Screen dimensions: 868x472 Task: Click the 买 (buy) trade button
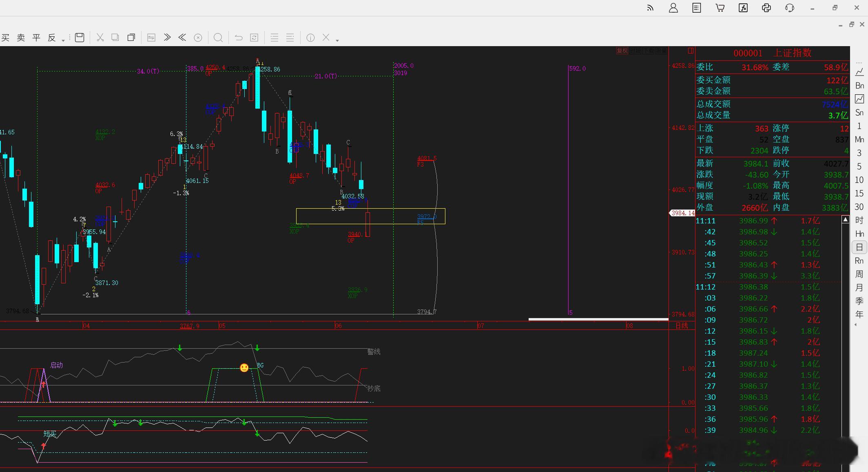pos(5,38)
